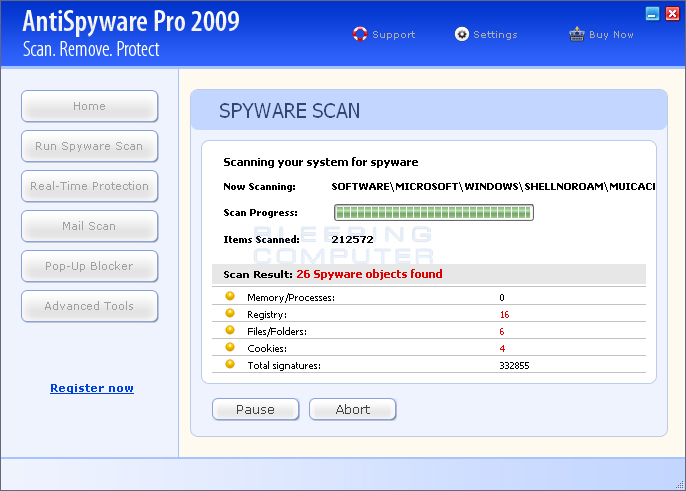Click the Now Scanning registry path
The width and height of the screenshot is (686, 491).
pyautogui.click(x=493, y=187)
